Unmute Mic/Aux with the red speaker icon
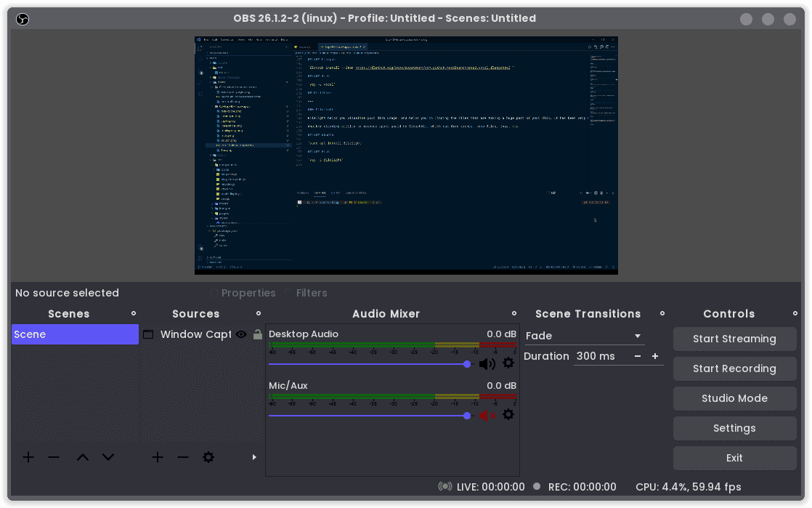This screenshot has height=508, width=812. click(487, 415)
